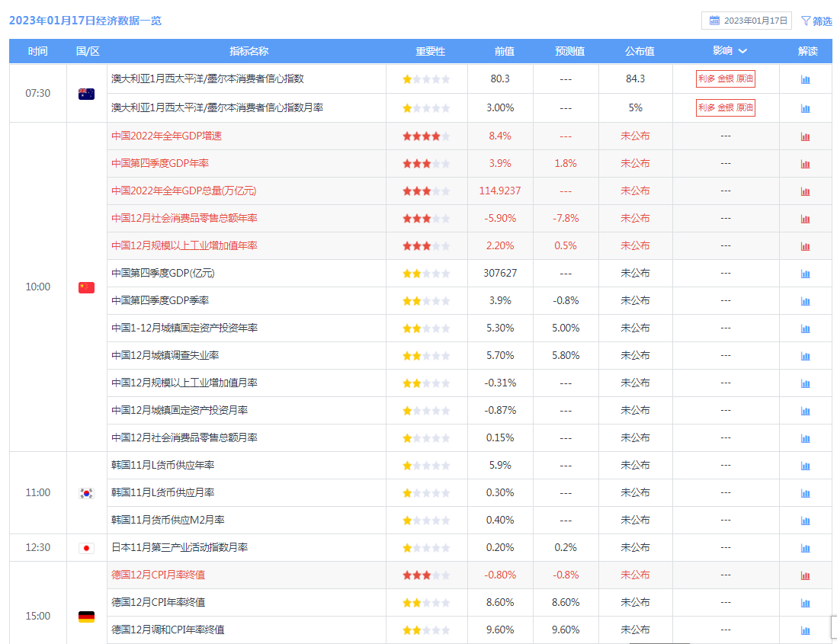Open 德国12月CPI月率终值 indicator
Screen dimensions: 837x644
point(158,575)
